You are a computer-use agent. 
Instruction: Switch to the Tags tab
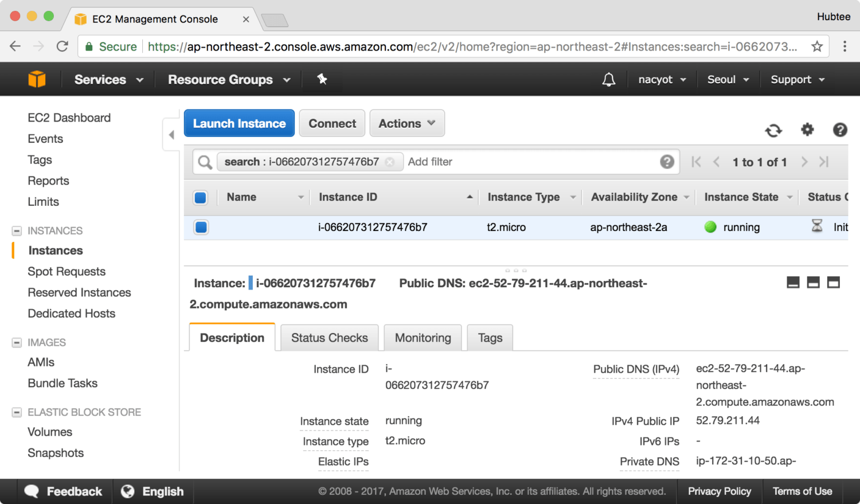[x=490, y=338]
